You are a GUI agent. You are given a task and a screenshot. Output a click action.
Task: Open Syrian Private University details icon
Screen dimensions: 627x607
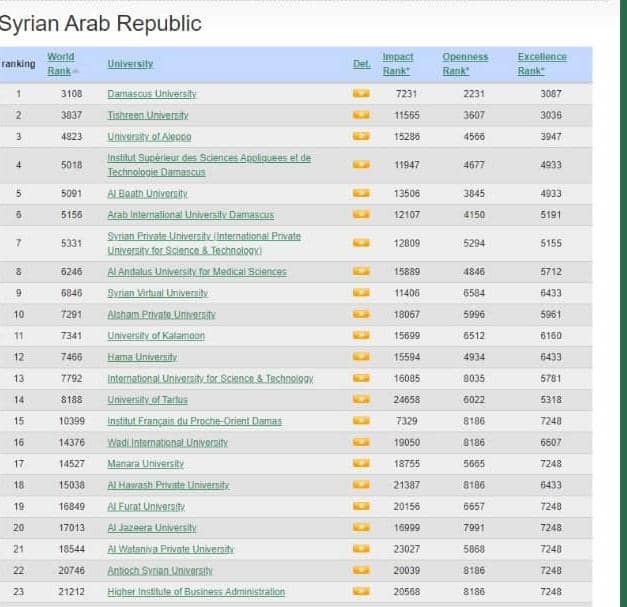pos(361,243)
